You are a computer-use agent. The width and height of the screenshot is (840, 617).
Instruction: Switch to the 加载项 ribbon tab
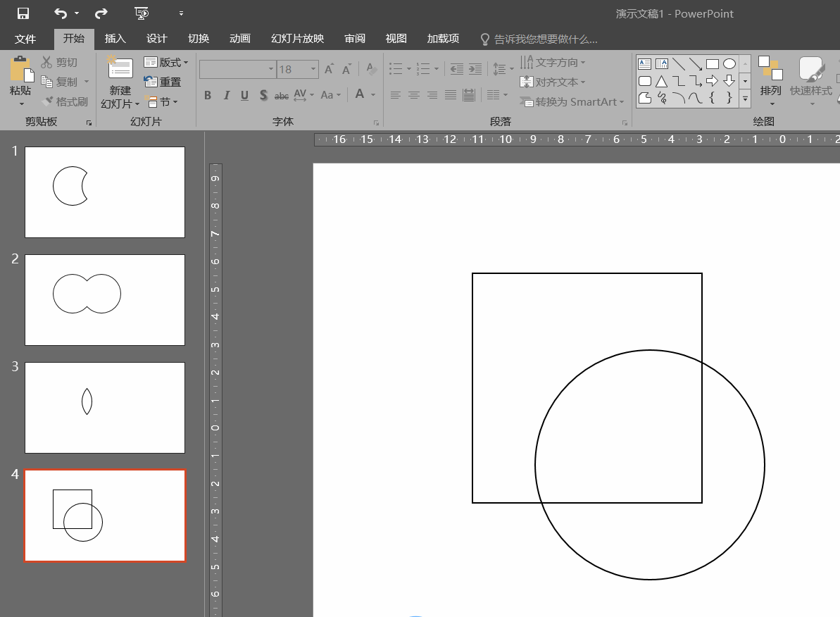[x=443, y=39]
